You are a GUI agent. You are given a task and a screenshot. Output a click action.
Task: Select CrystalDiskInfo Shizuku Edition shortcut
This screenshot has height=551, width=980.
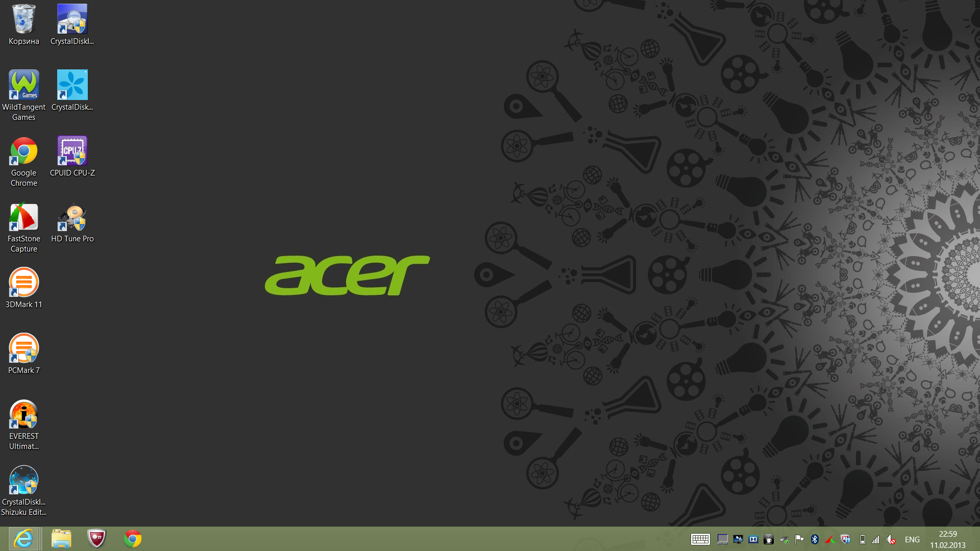[23, 490]
